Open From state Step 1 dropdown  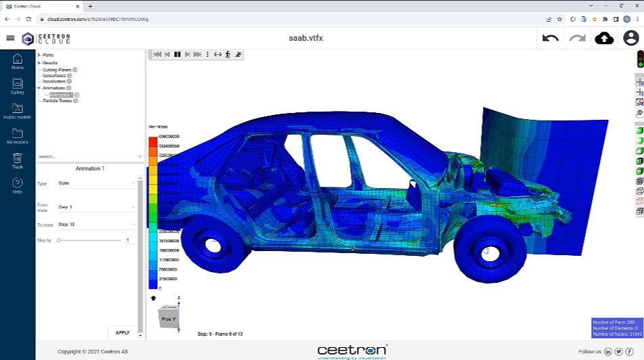97,207
